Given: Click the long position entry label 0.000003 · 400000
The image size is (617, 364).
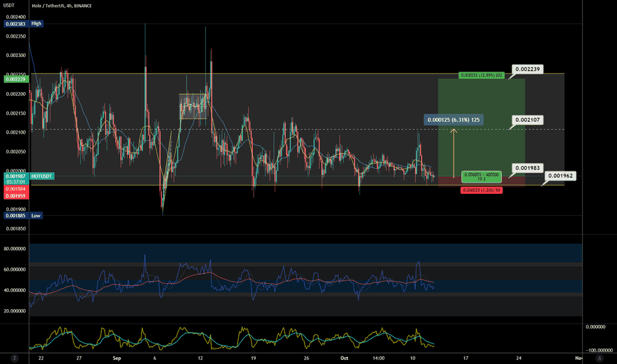Looking at the screenshot, I should [482, 177].
